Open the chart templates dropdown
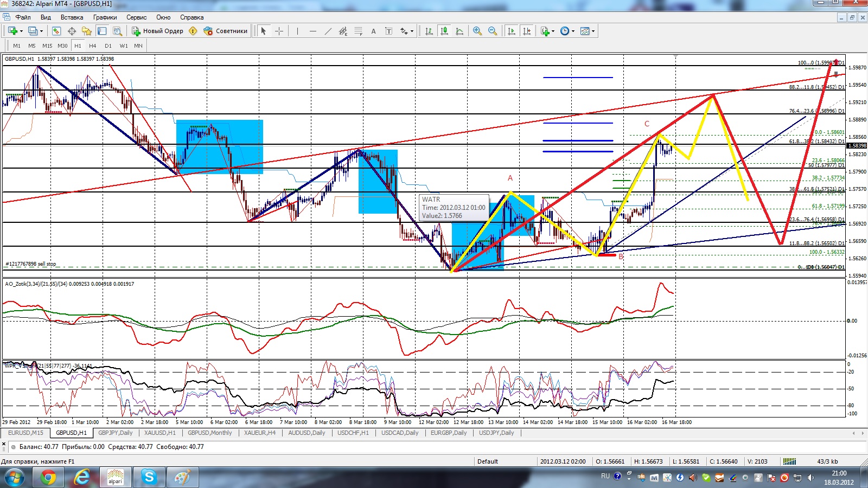The image size is (868, 488). point(588,31)
